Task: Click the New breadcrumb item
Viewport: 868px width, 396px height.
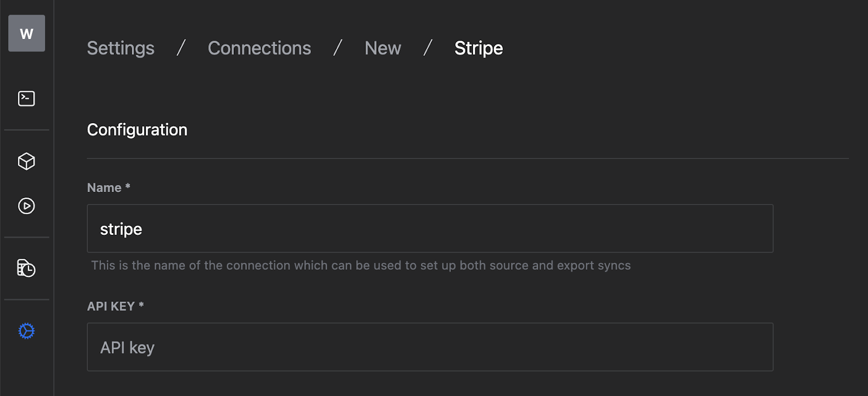Action: tap(382, 48)
